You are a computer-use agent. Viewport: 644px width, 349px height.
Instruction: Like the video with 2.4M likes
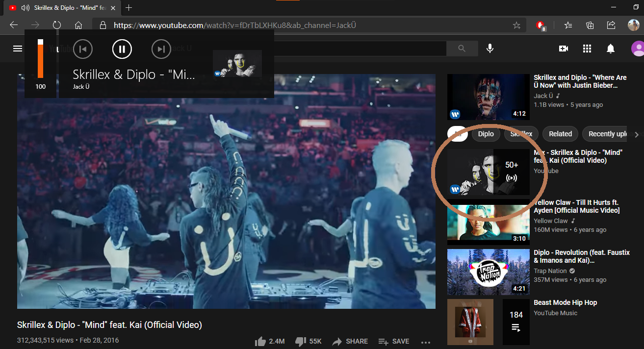(x=270, y=341)
